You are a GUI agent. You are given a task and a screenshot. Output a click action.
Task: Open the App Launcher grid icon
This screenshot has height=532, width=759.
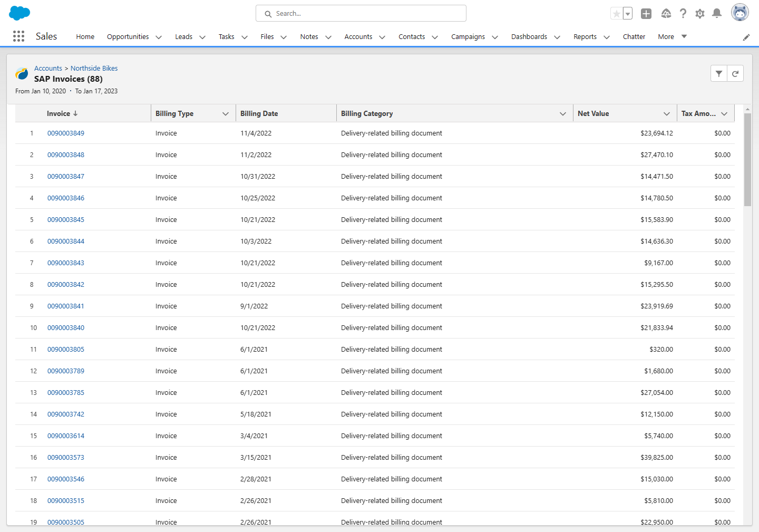click(x=18, y=36)
